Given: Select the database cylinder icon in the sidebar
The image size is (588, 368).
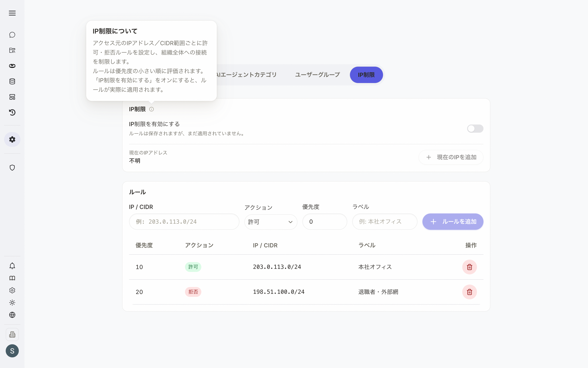Looking at the screenshot, I should click(12, 81).
